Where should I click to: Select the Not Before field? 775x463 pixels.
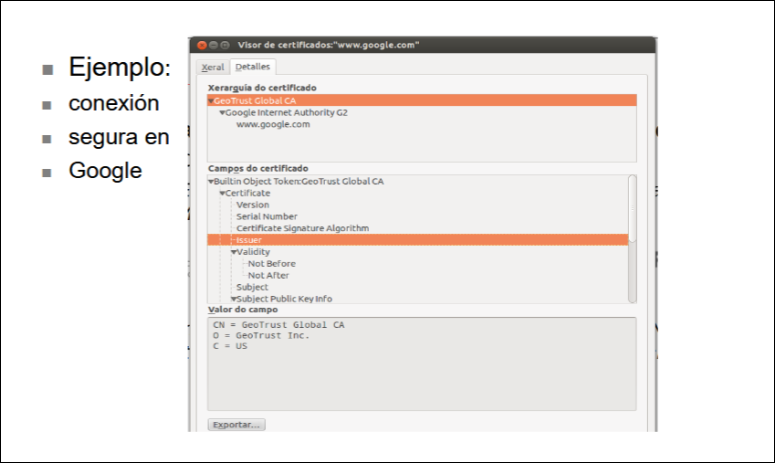pos(271,264)
